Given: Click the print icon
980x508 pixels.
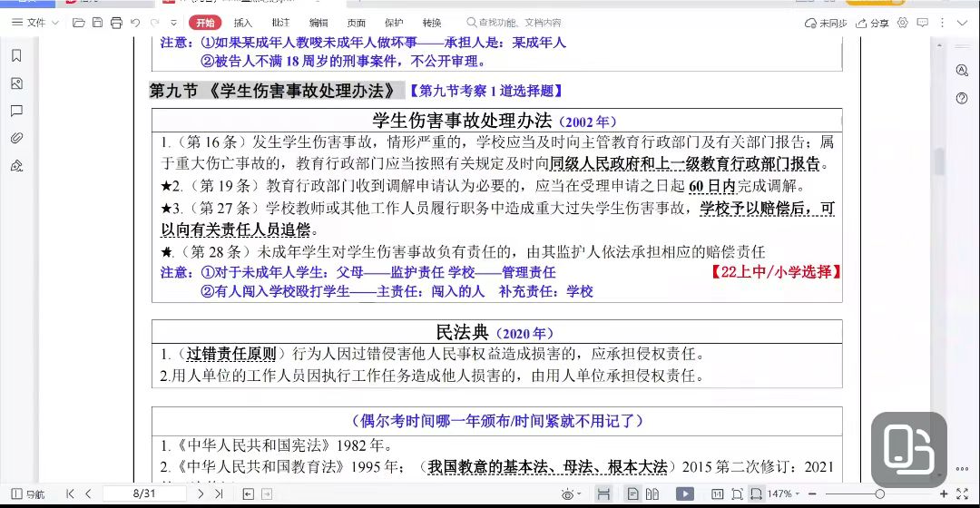Looking at the screenshot, I should [116, 23].
